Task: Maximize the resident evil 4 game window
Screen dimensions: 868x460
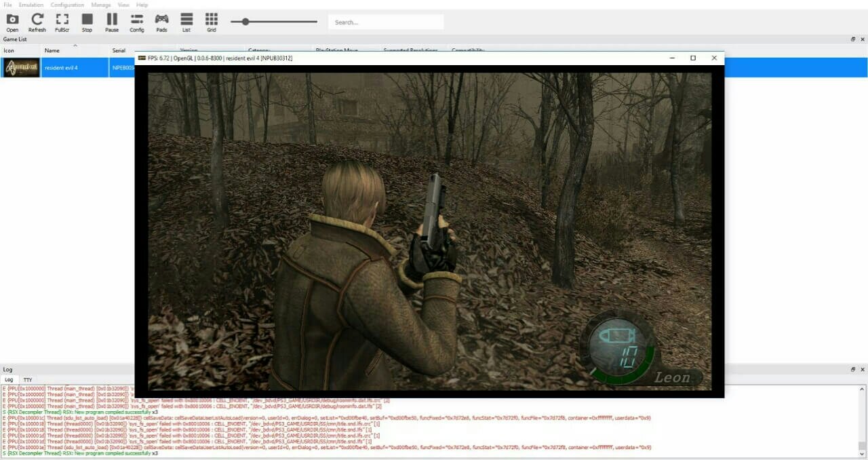Action: point(693,58)
